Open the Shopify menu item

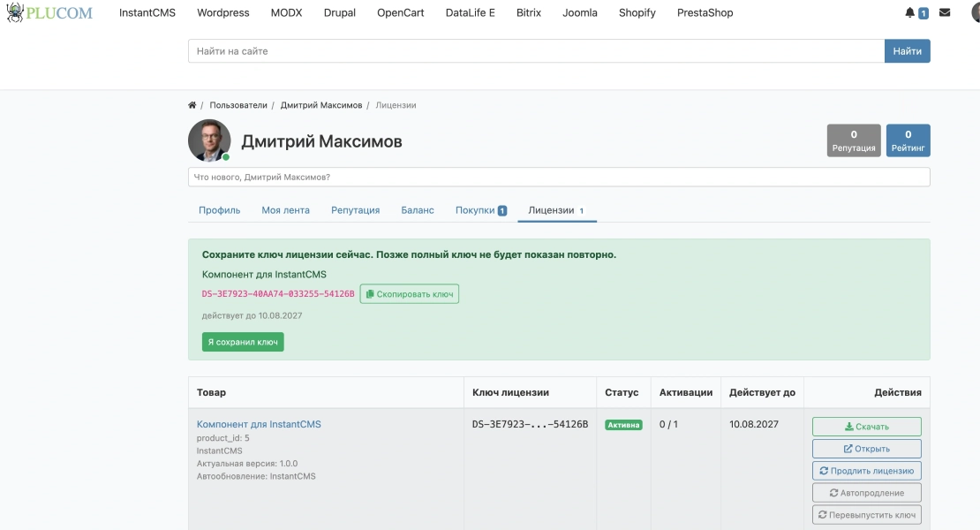pos(637,12)
